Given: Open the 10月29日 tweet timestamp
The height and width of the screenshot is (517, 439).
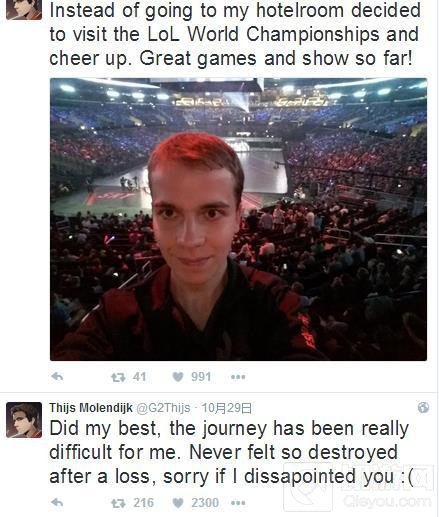Looking at the screenshot, I should (x=227, y=408).
